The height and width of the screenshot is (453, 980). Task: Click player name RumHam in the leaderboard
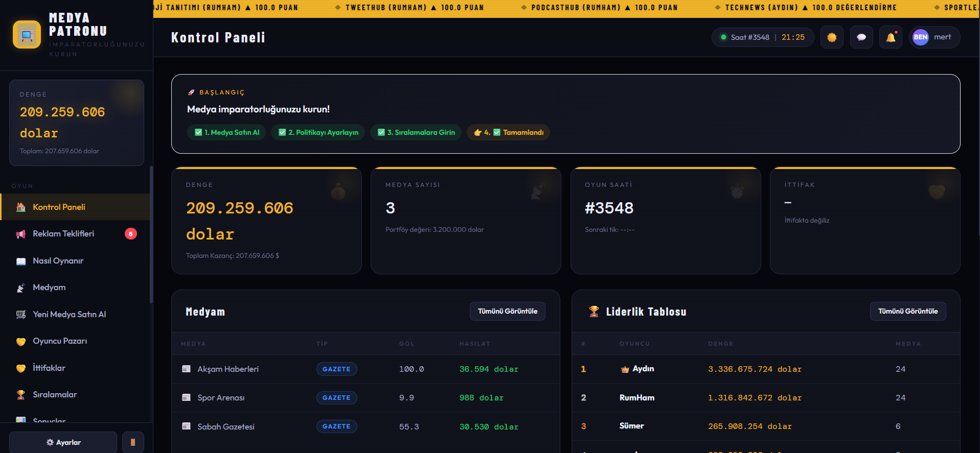[637, 397]
